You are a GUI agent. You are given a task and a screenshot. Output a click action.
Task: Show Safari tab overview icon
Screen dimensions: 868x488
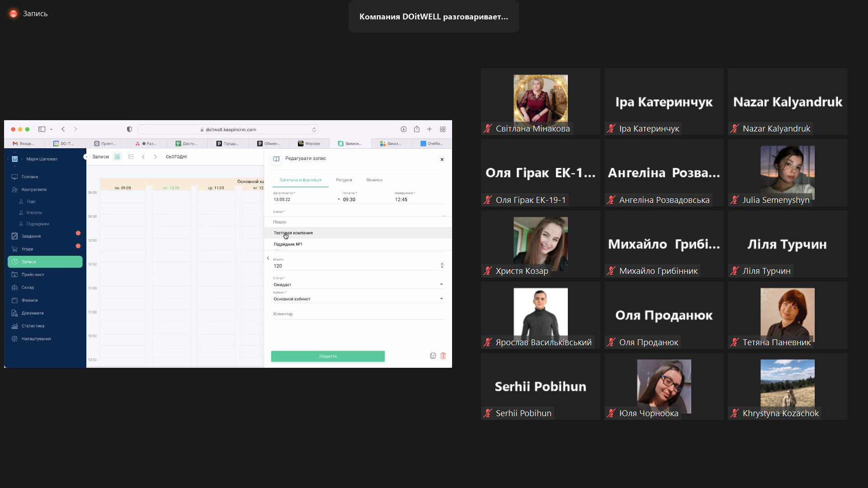tap(443, 129)
